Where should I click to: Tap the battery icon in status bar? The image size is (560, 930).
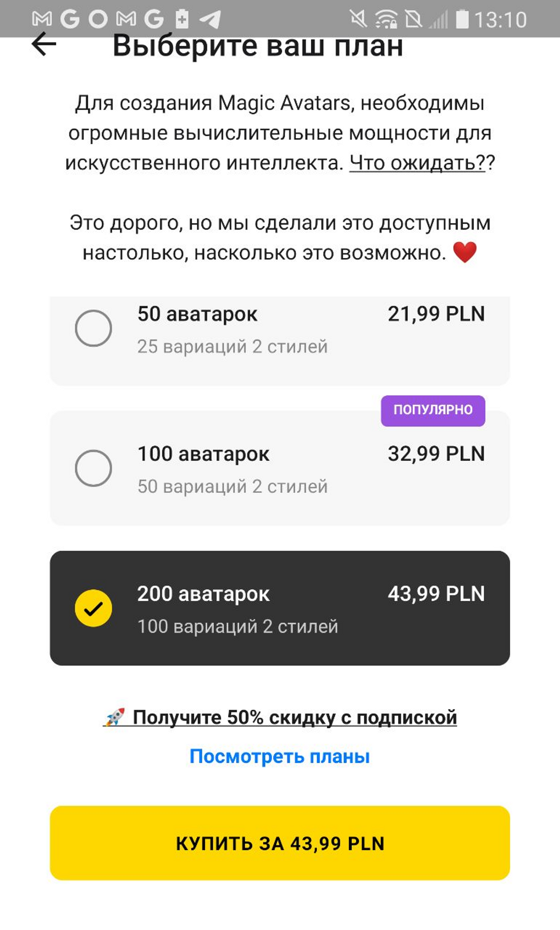462,19
